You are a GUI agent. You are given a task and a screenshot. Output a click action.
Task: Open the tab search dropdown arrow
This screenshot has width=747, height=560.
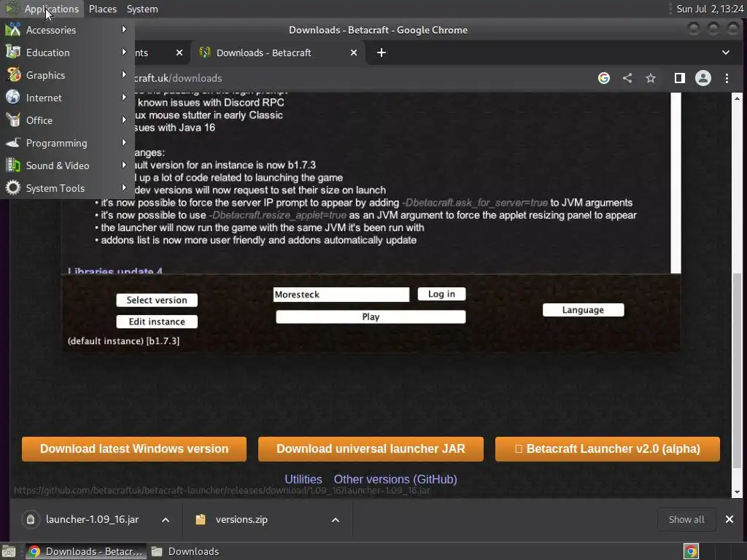click(726, 52)
